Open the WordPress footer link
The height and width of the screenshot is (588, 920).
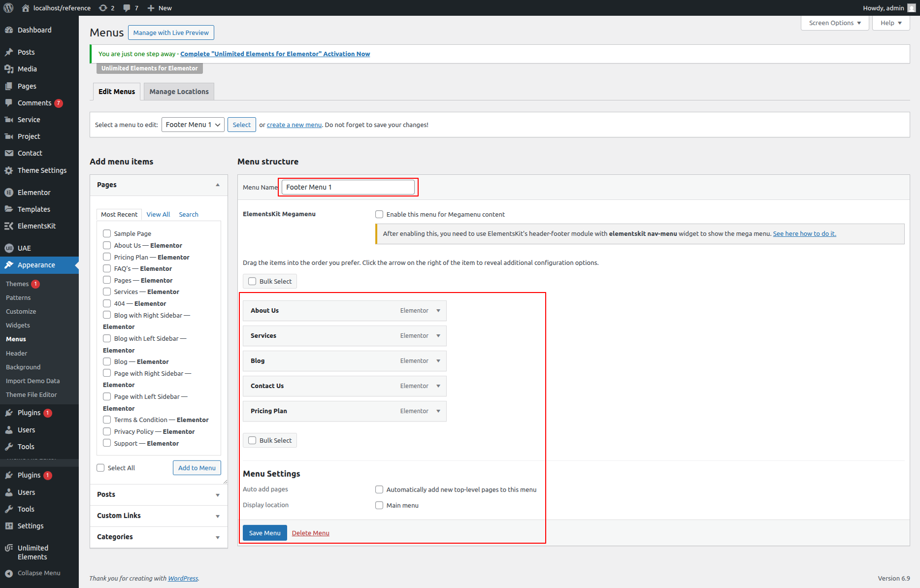pyautogui.click(x=183, y=578)
